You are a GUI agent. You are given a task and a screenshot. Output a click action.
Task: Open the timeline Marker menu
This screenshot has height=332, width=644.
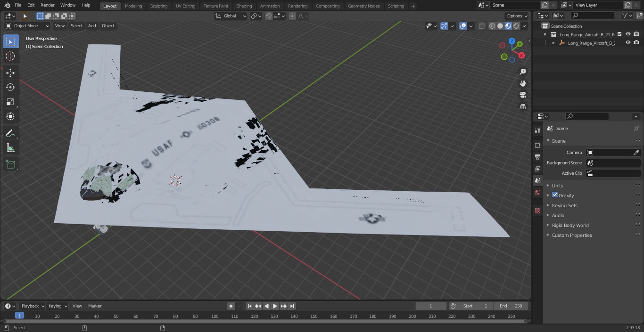click(x=95, y=306)
